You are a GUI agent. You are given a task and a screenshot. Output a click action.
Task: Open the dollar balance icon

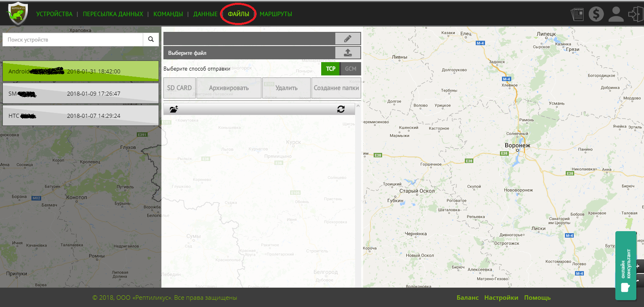pyautogui.click(x=596, y=14)
